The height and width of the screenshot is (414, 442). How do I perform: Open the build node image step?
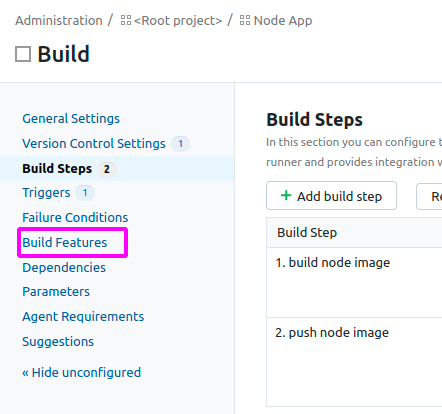[x=333, y=263]
